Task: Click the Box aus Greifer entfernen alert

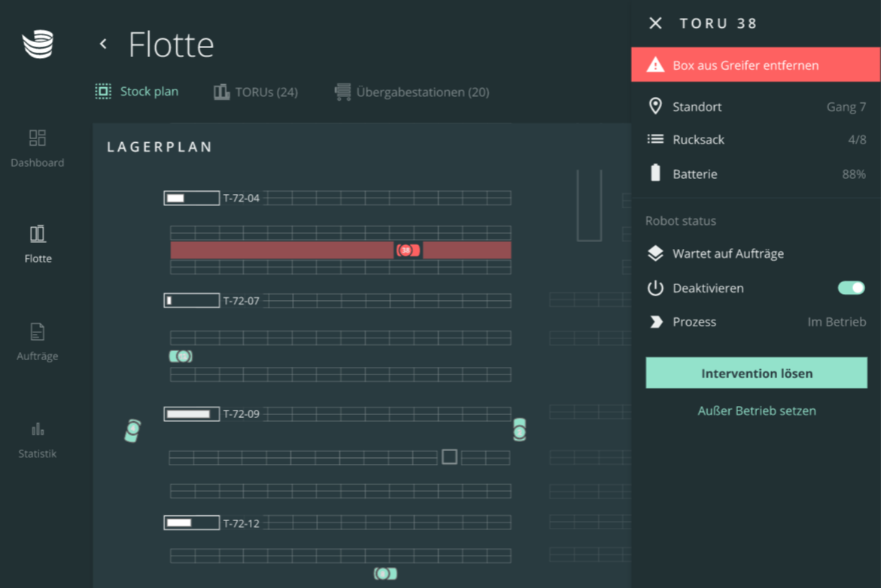Action: 755,65
